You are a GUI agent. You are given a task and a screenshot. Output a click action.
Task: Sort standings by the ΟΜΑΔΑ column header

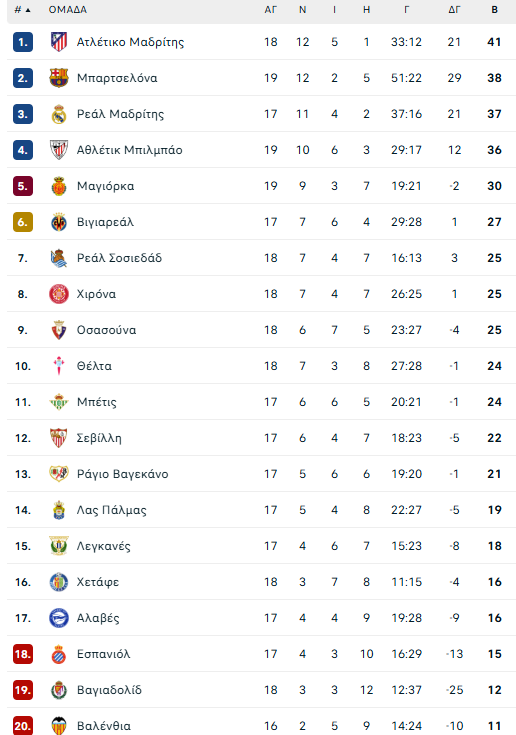[67, 10]
